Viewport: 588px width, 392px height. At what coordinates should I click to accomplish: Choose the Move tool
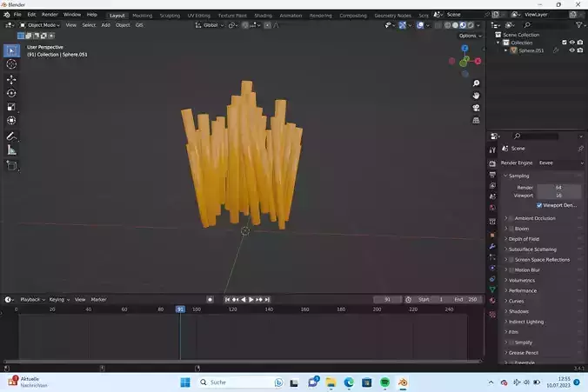pyautogui.click(x=11, y=79)
